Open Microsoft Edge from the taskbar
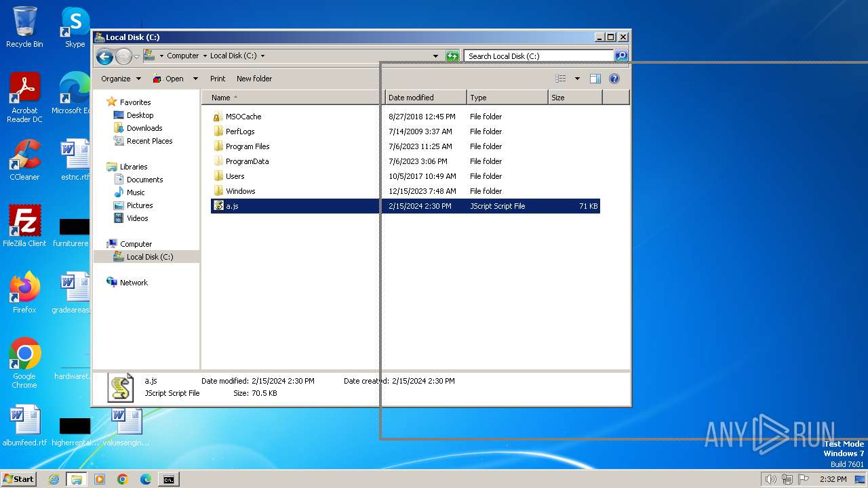This screenshot has width=868, height=488. coord(146,479)
